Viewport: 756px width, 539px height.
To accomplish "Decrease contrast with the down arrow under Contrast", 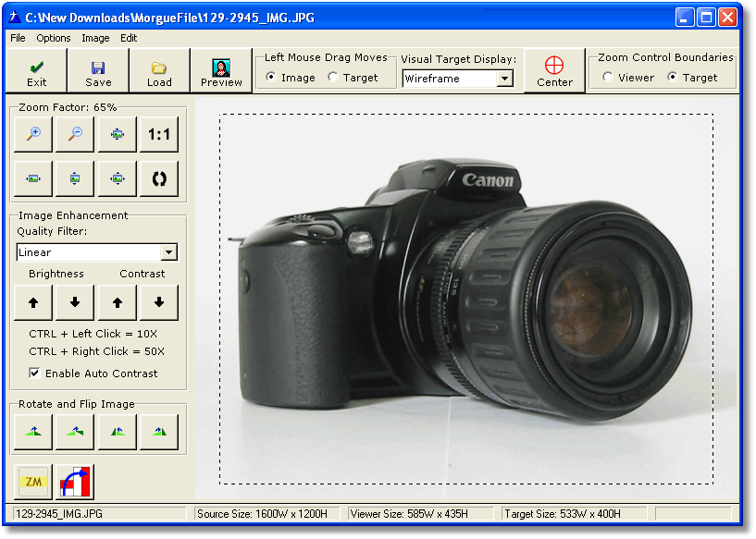I will pos(158,302).
